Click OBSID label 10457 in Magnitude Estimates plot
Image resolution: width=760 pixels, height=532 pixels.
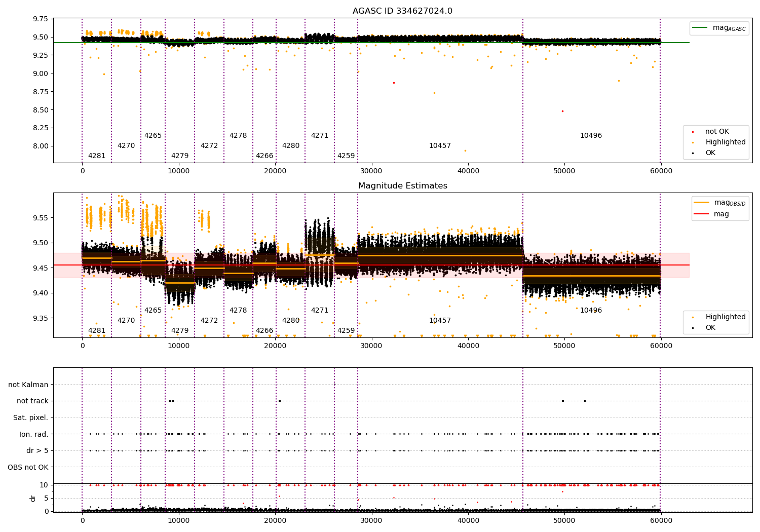click(440, 321)
